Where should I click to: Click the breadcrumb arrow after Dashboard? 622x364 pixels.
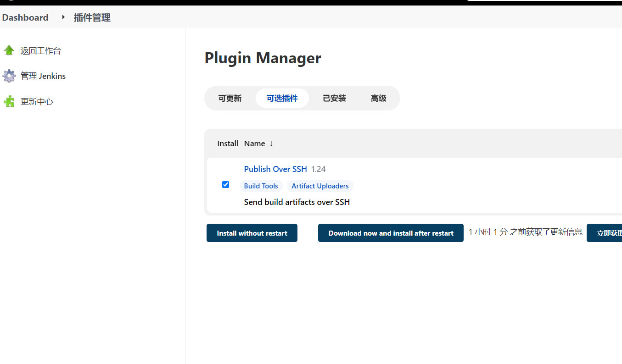click(x=63, y=17)
